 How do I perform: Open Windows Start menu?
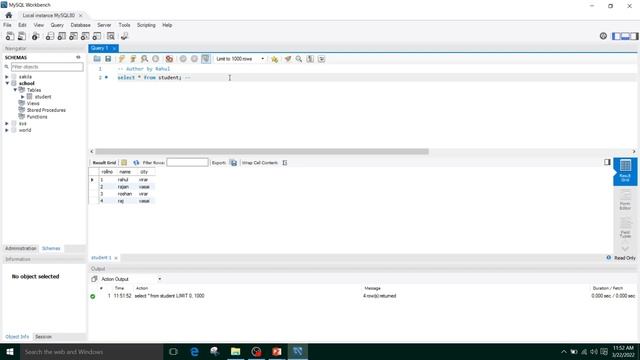pyautogui.click(x=10, y=351)
